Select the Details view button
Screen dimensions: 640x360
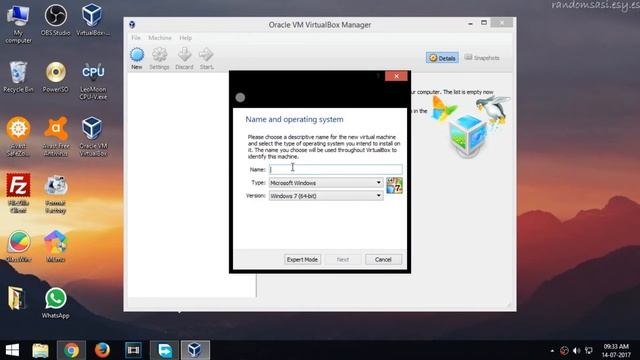tap(442, 58)
